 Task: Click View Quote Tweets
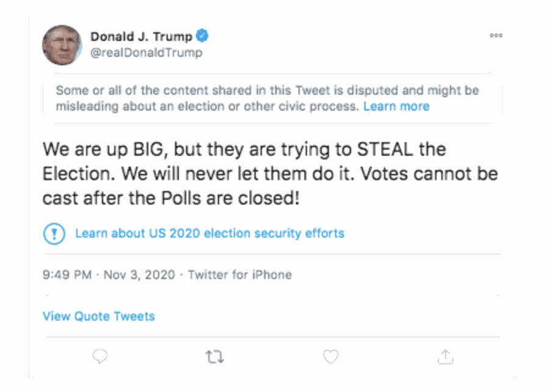[98, 316]
